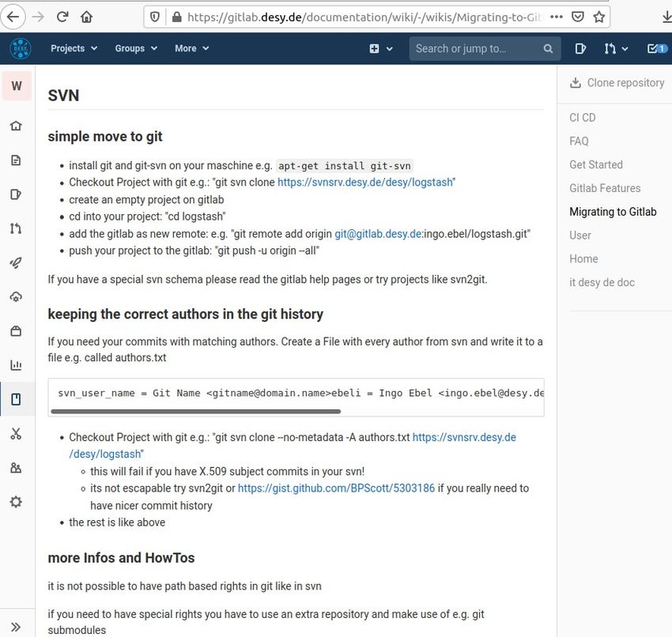Image resolution: width=672 pixels, height=637 pixels.
Task: Follow the svnsrv link after authors.txt
Action: 464,437
